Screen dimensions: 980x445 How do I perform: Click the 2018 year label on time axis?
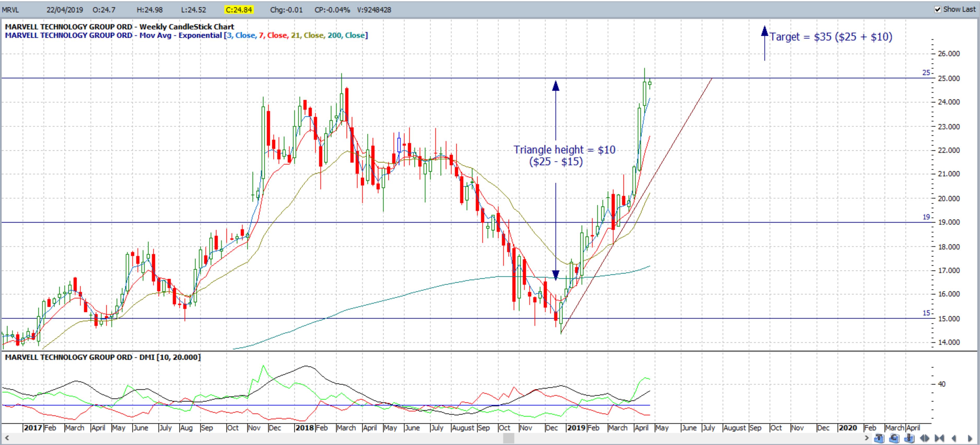pyautogui.click(x=305, y=428)
